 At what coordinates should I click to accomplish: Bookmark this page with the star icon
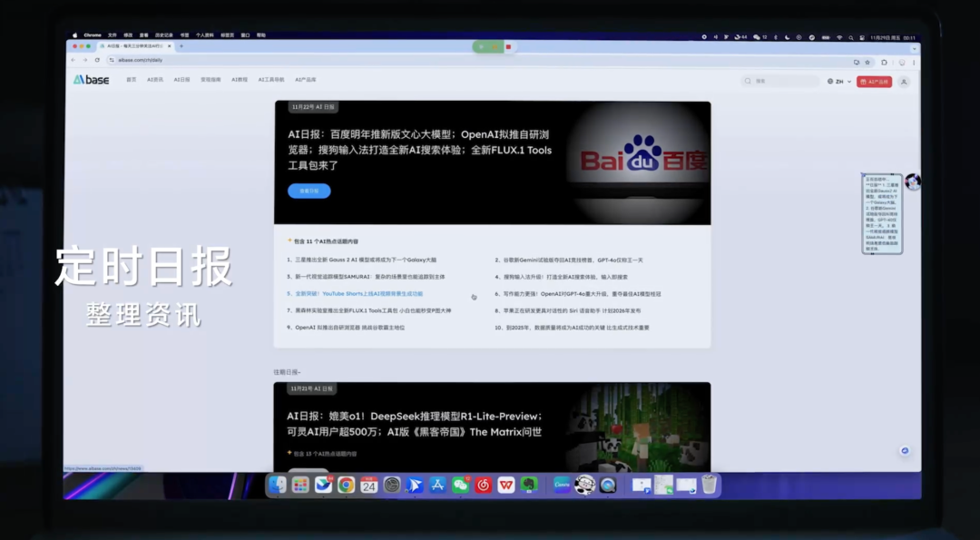click(x=867, y=63)
